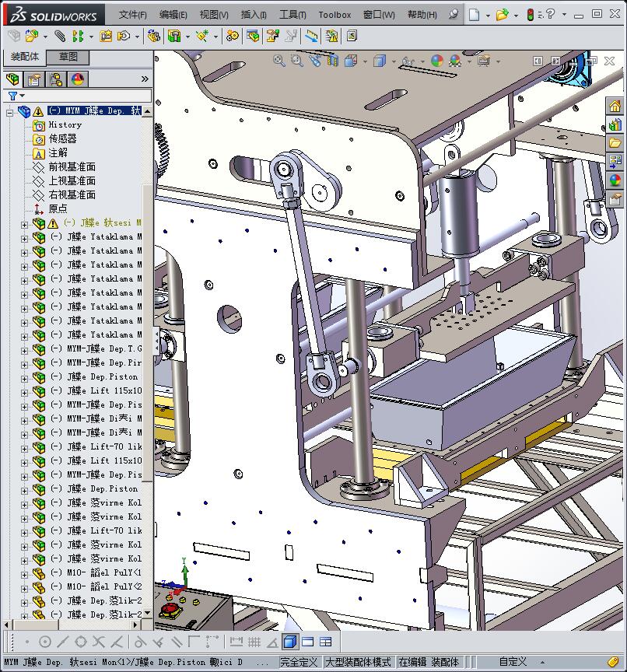This screenshot has width=627, height=672.
Task: Click the Section View icon
Action: point(333,61)
